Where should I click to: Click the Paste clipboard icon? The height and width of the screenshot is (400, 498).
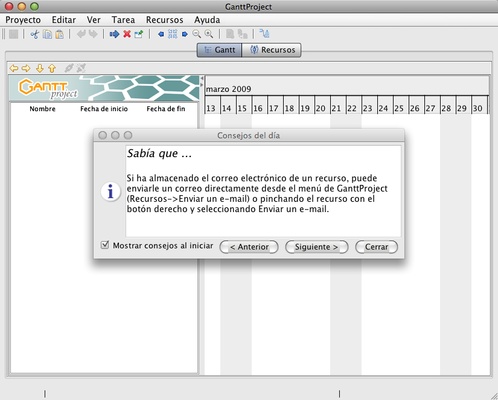tap(59, 34)
